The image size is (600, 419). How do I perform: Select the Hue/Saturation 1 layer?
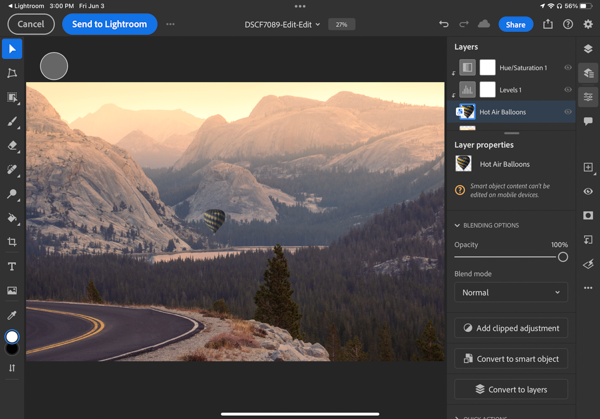click(x=511, y=68)
